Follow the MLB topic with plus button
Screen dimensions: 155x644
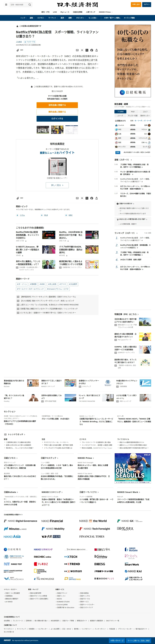[42, 215]
